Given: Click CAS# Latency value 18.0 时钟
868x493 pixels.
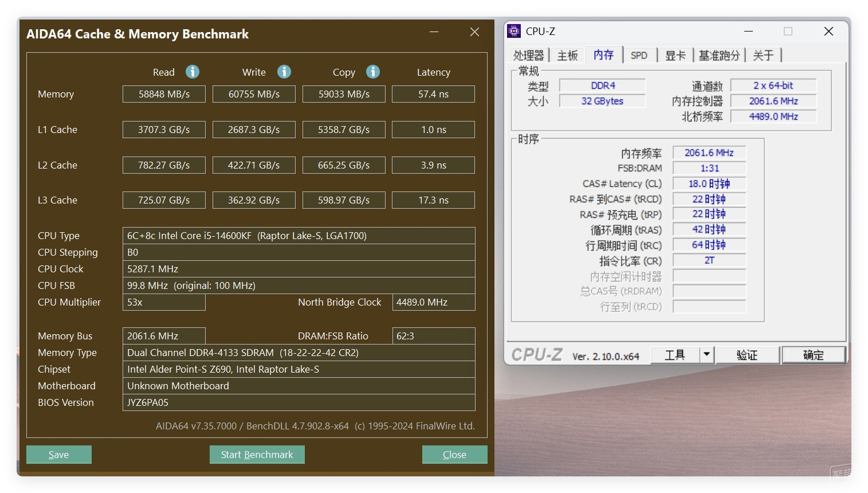Looking at the screenshot, I should 709,183.
